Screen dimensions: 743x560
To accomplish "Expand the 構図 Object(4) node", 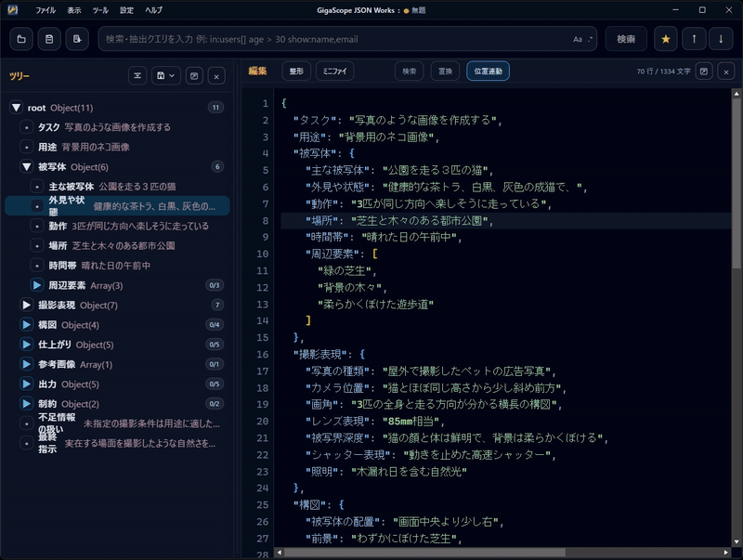I will click(x=27, y=325).
